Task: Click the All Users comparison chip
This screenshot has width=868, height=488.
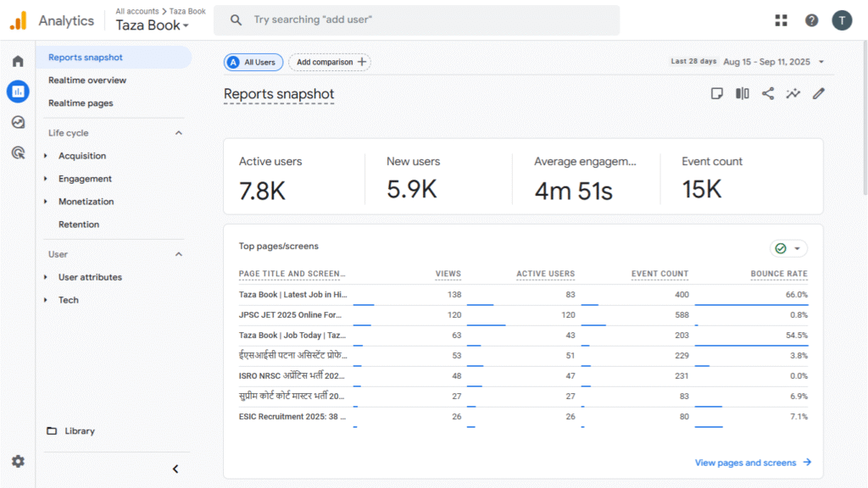Action: point(253,62)
